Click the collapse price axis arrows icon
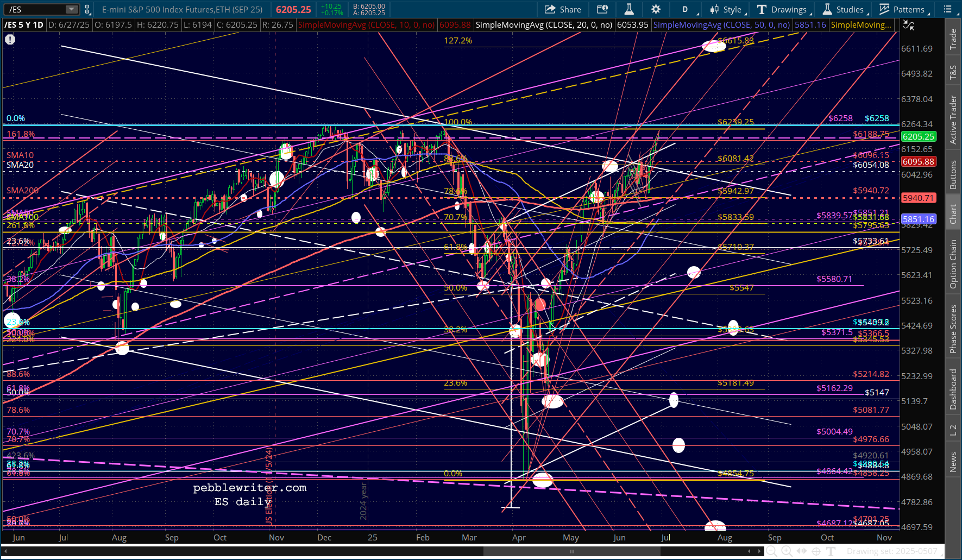962x560 pixels. pyautogui.click(x=908, y=25)
